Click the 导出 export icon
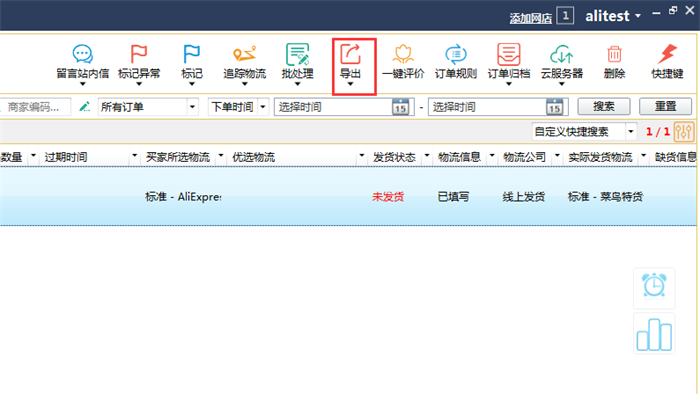This screenshot has height=394, width=700. 350,54
